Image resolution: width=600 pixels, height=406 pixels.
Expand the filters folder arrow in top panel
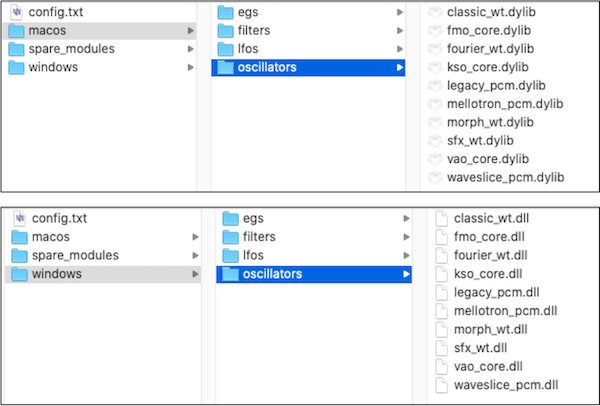pos(399,31)
